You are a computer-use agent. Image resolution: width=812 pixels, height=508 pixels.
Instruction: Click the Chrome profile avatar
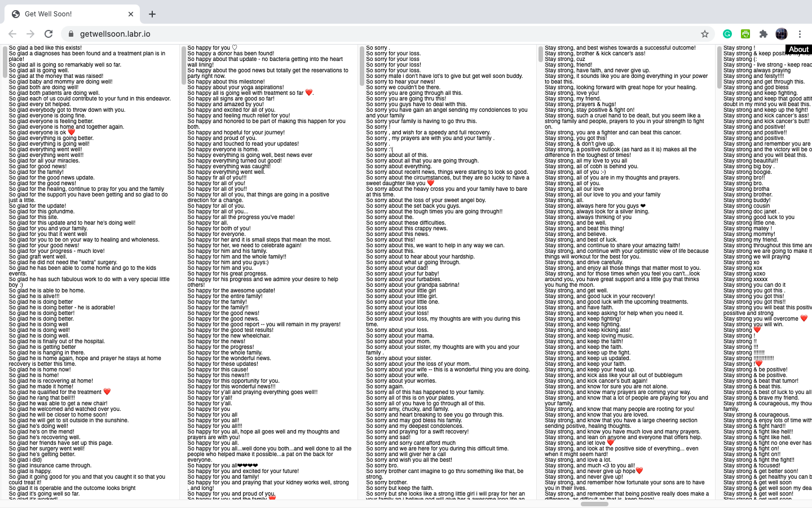781,34
